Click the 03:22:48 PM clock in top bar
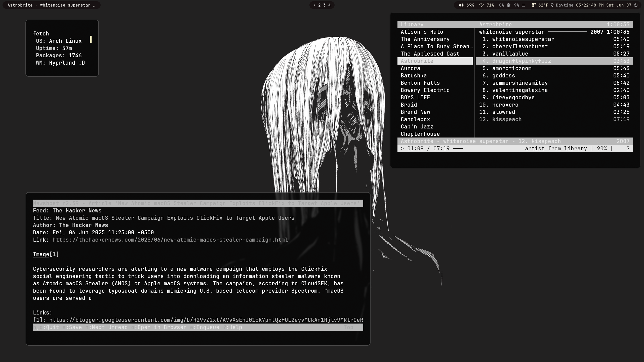644x362 pixels. click(590, 5)
